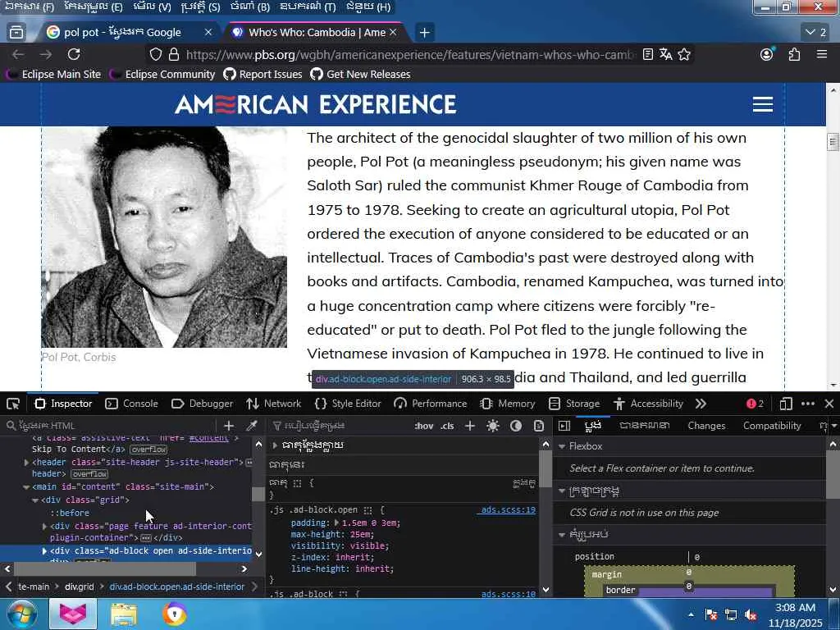
Task: Click the American Experience logo
Action: point(316,104)
